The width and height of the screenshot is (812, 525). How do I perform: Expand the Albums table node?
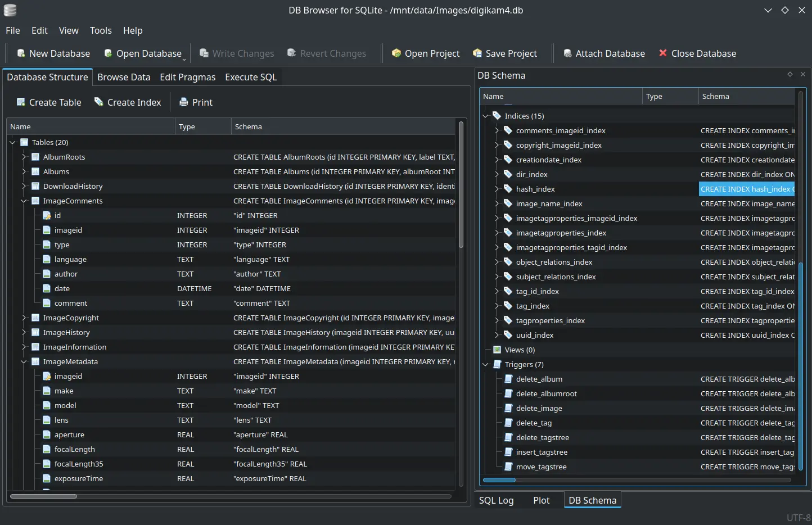pyautogui.click(x=24, y=171)
